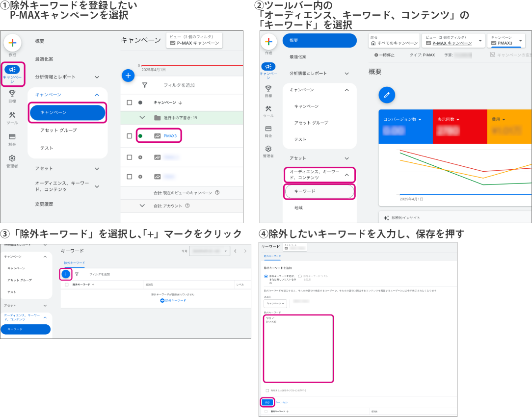
Task: Click the 作成 plus icon in the step 2 screenshot
Action: pyautogui.click(x=269, y=41)
